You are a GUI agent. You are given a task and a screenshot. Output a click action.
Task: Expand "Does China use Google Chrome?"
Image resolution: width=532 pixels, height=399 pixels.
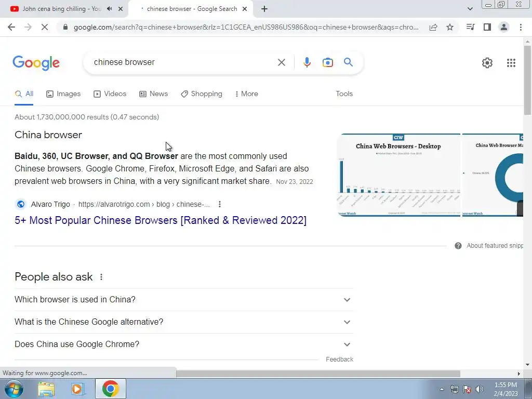pos(184,344)
